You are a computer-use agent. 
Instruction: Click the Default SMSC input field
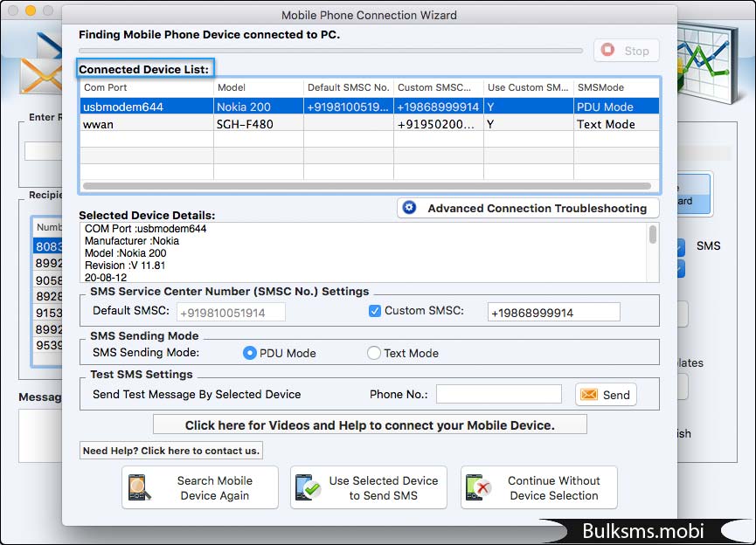(231, 313)
